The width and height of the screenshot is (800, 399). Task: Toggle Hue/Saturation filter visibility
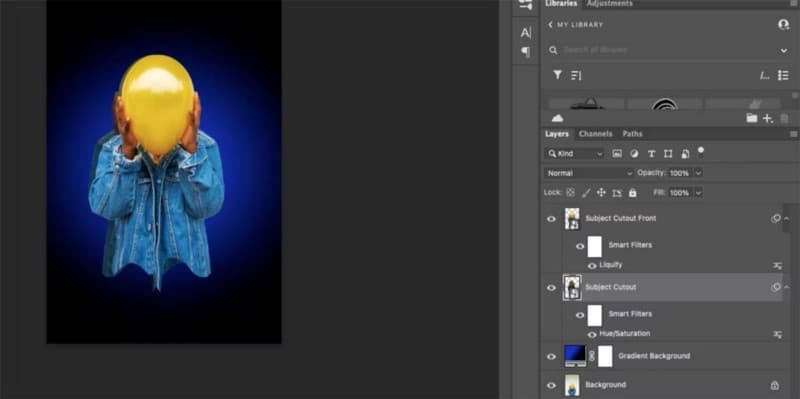tap(592, 335)
